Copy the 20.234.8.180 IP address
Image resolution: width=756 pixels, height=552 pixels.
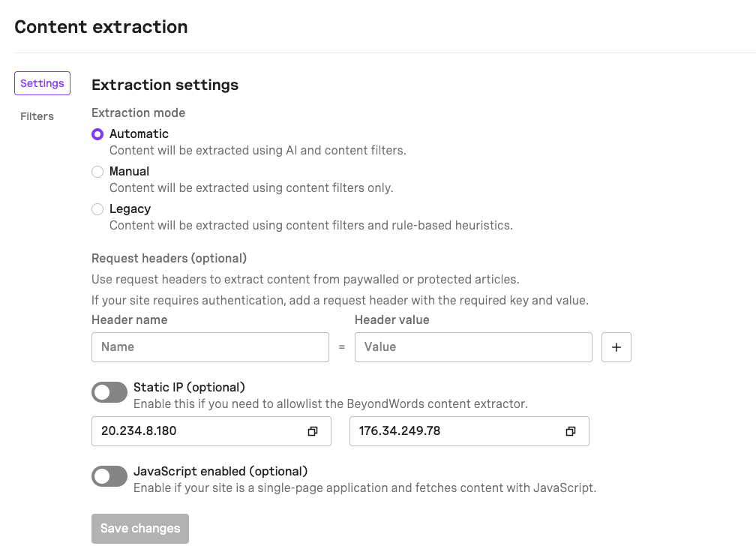[313, 431]
